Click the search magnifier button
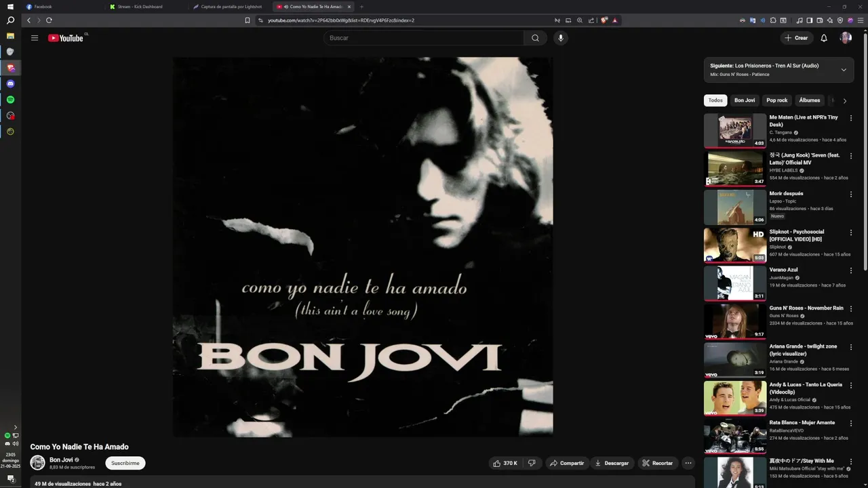Image resolution: width=868 pixels, height=488 pixels. coord(535,38)
